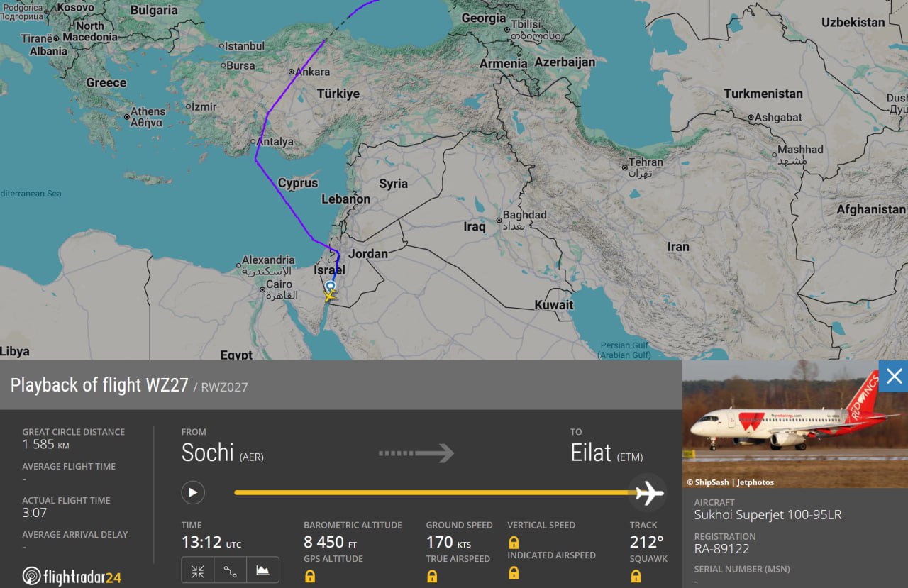Click the indicated airspeed lock icon

[514, 572]
